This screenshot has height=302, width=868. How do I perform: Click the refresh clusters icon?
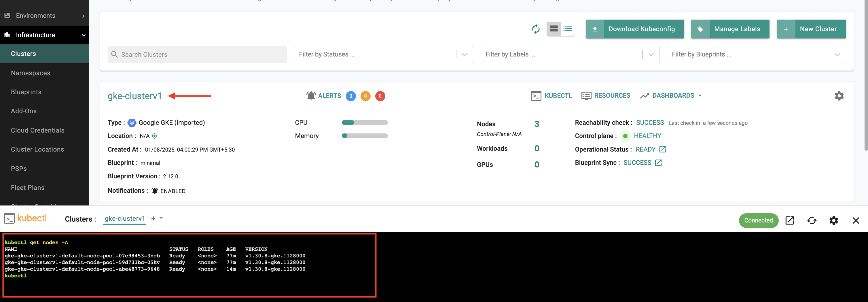[x=535, y=29]
